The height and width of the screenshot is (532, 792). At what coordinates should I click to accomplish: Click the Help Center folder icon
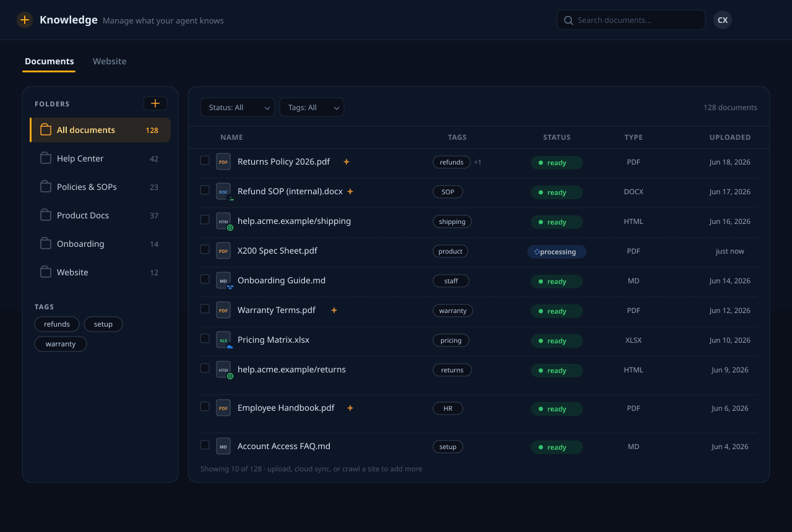[46, 158]
